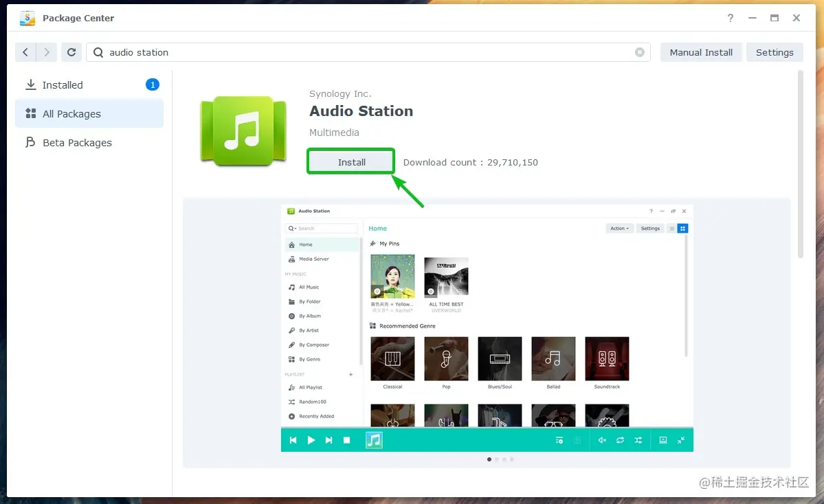
Task: Open Manual Install dialog
Action: click(x=701, y=52)
